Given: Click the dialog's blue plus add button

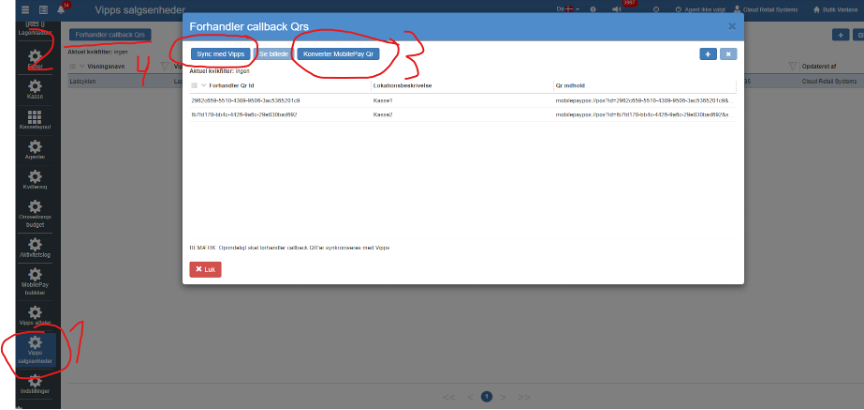Looking at the screenshot, I should coord(708,54).
